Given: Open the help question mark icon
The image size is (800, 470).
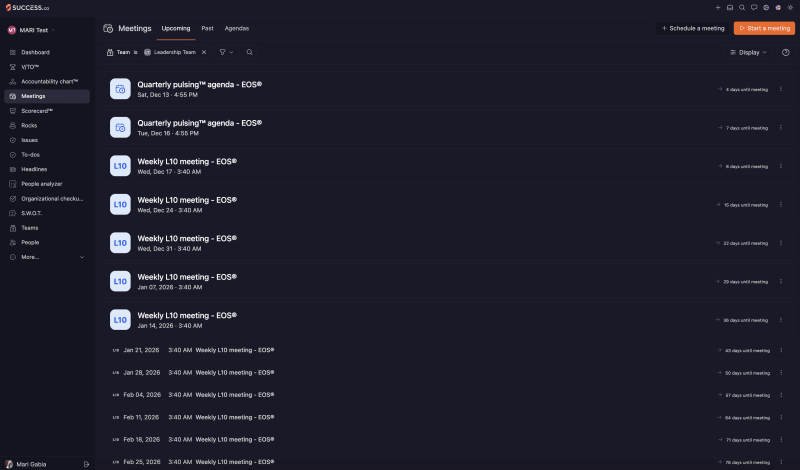Looking at the screenshot, I should 786,53.
